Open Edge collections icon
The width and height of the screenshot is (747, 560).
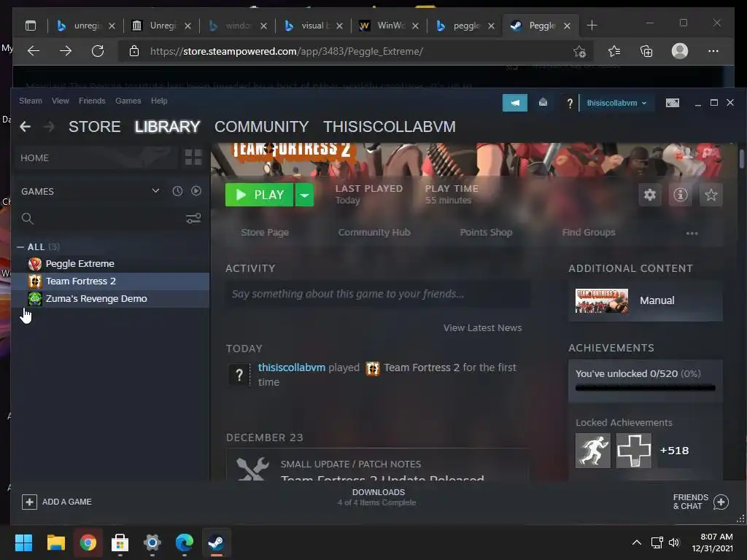click(646, 51)
